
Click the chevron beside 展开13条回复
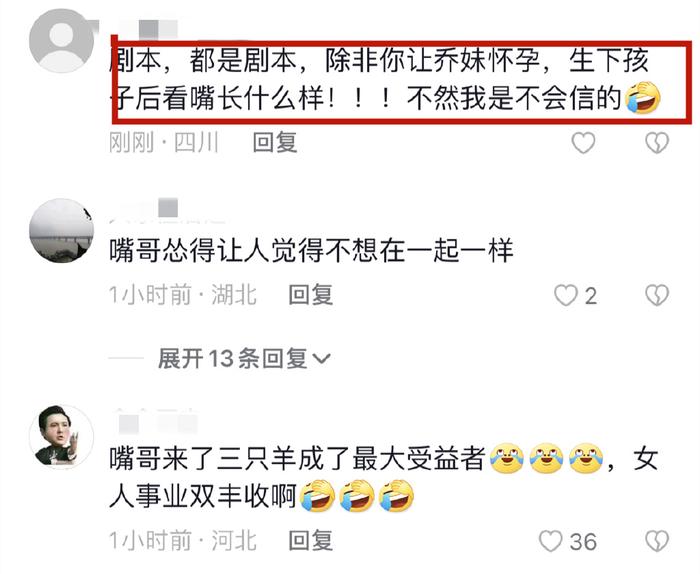tap(321, 358)
